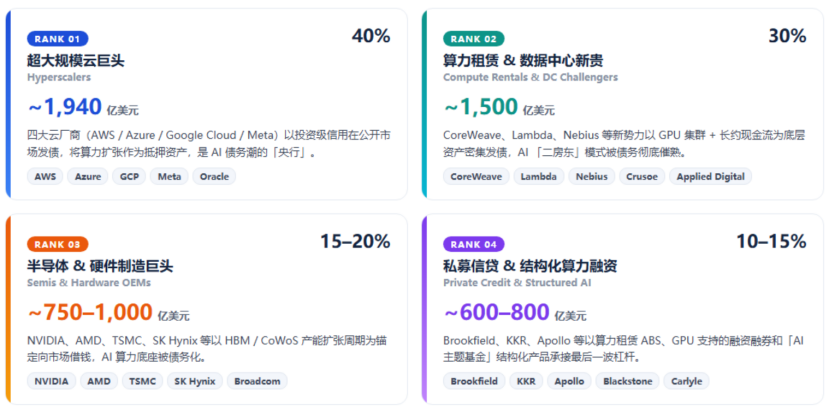829x412 pixels.
Task: Click the Compute Rentals & DC Challengers subtitle
Action: click(x=530, y=77)
